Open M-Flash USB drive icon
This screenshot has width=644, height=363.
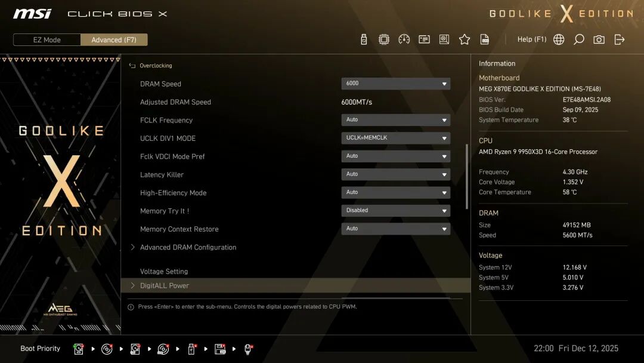[364, 39]
